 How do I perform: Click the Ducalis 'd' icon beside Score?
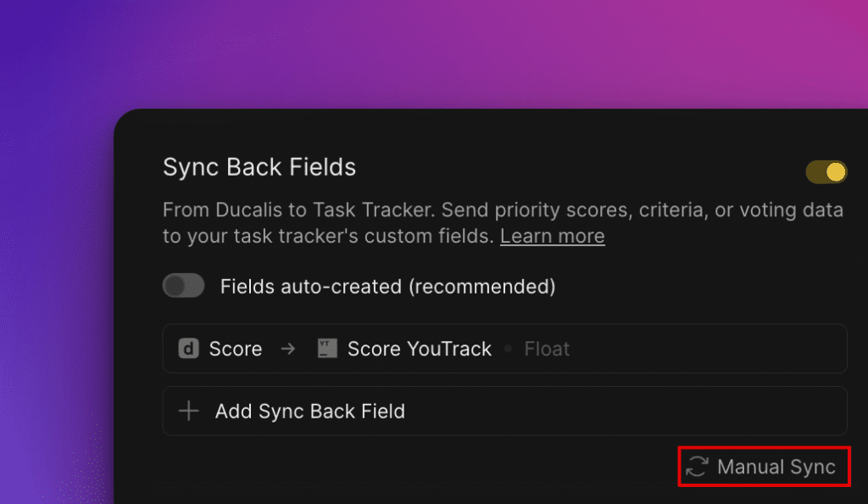188,349
